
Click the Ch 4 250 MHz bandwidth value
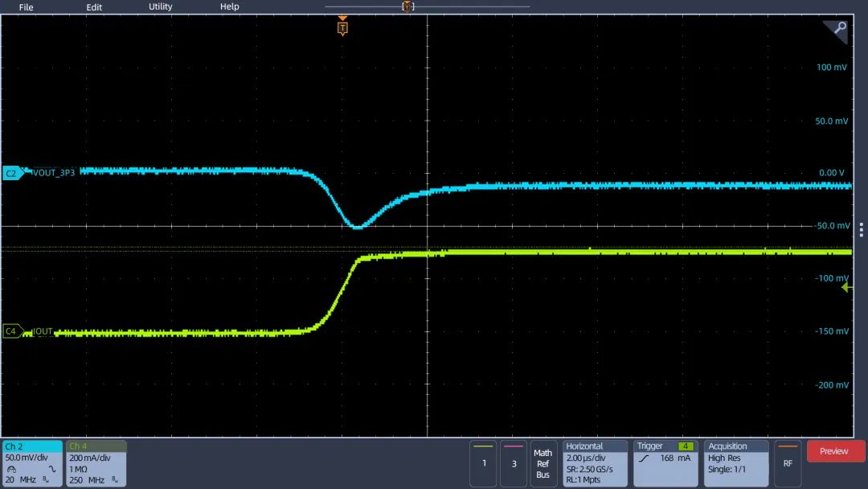tap(87, 479)
